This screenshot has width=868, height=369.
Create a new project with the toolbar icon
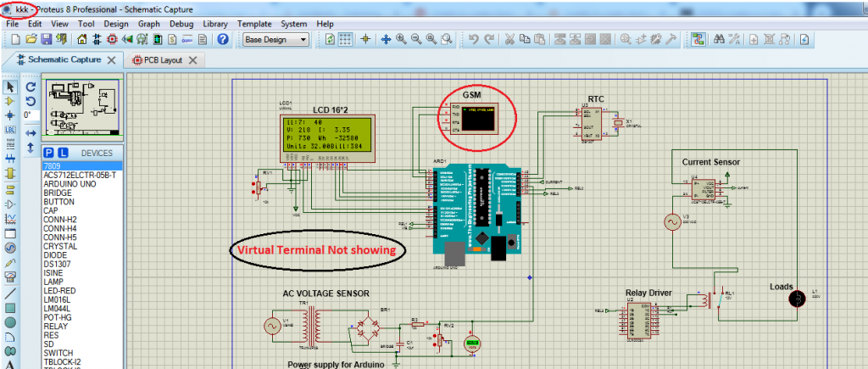click(15, 39)
